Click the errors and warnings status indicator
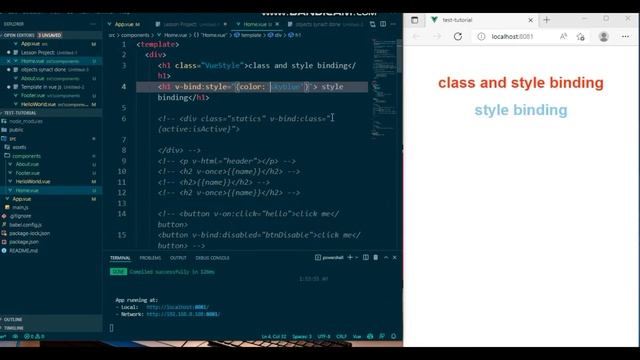The image size is (640, 360). pyautogui.click(x=34, y=336)
